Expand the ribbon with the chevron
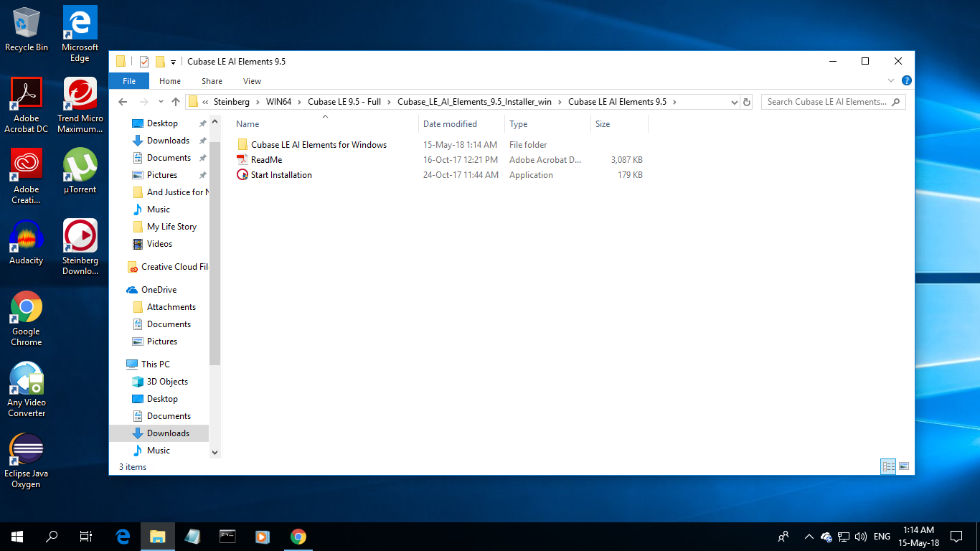The height and width of the screenshot is (551, 980). pyautogui.click(x=891, y=81)
